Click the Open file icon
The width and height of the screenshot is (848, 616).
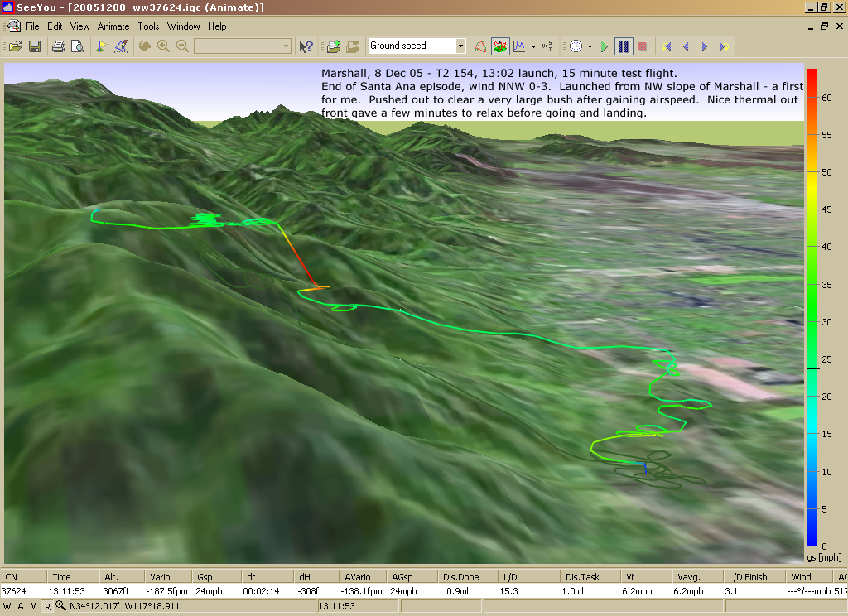15,46
